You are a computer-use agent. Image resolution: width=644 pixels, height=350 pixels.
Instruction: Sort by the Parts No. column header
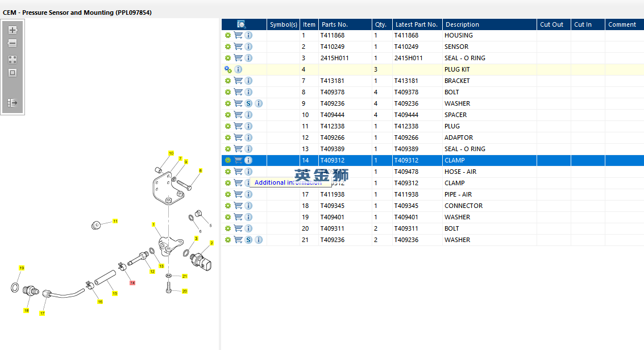[x=335, y=24]
